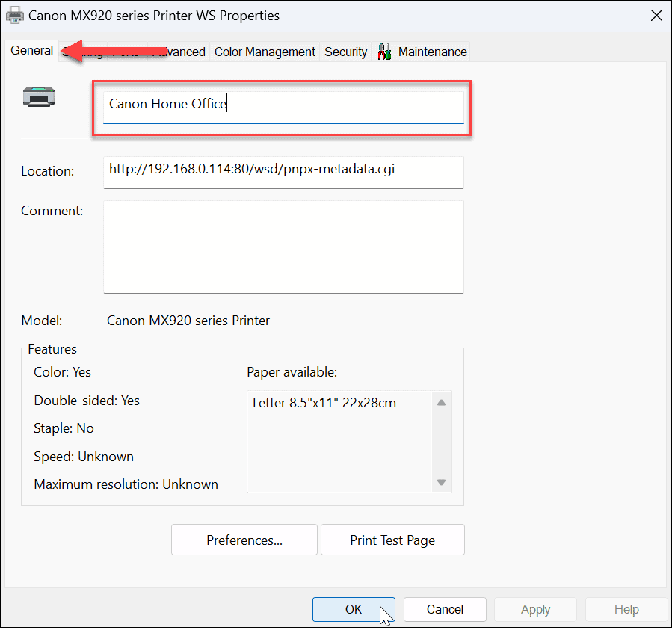Click the Canon Home Office name field
This screenshot has width=672, height=642.
(x=283, y=105)
